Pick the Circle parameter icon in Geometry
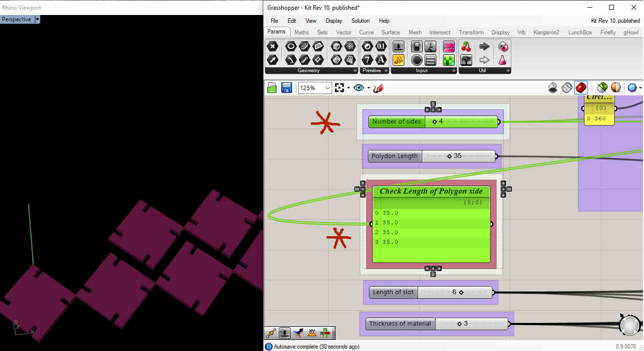Viewport: 644px width, 351px height. [291, 46]
